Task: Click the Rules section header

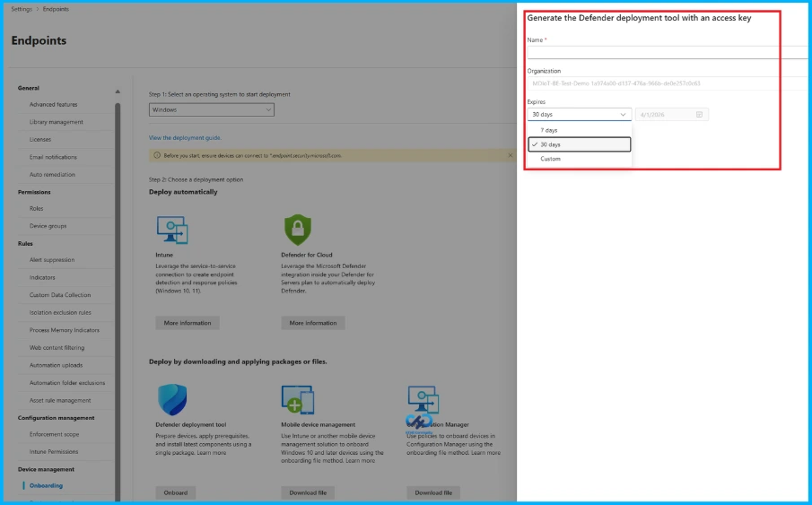Action: [25, 243]
